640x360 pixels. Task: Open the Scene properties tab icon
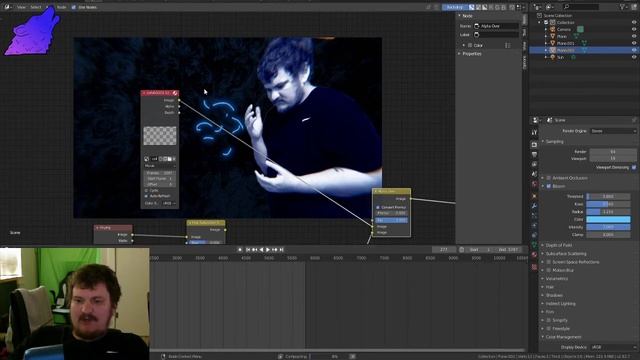click(534, 175)
